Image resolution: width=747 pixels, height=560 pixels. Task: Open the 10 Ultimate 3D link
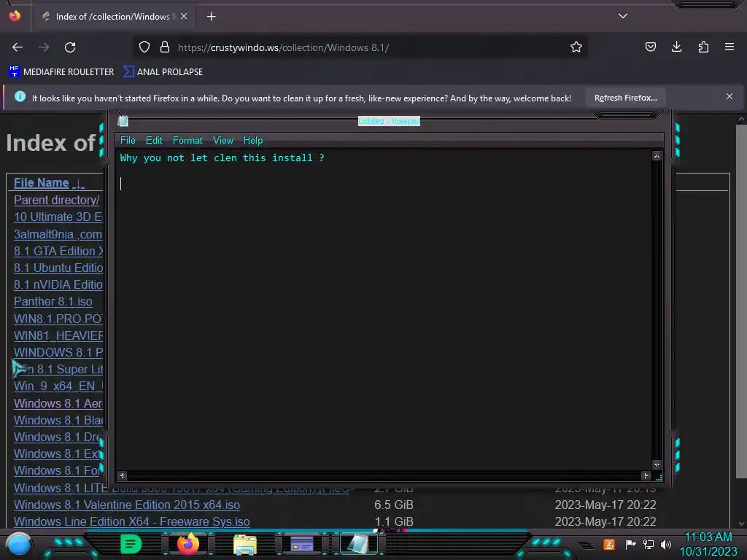[58, 217]
